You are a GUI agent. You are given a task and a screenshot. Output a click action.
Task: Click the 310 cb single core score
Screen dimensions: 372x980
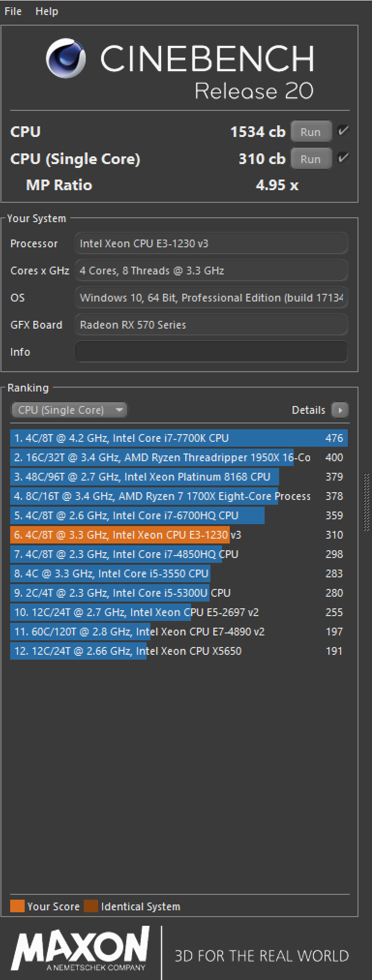[x=262, y=159]
